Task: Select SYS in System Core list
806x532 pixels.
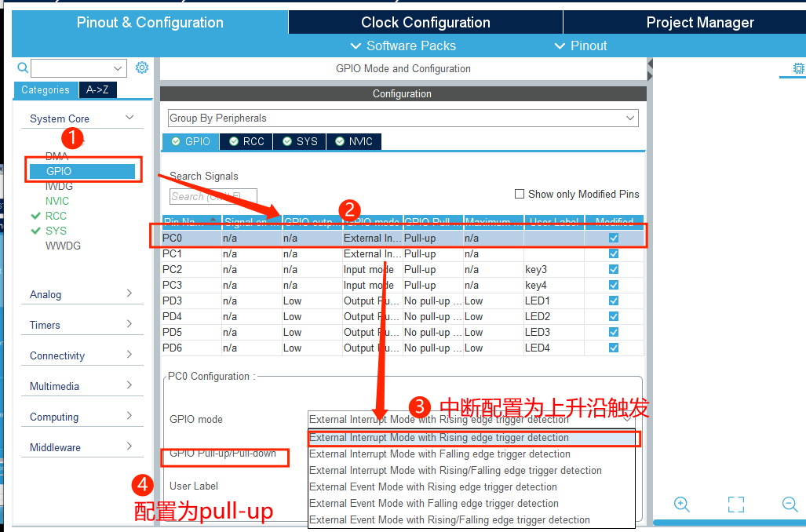Action: click(56, 231)
